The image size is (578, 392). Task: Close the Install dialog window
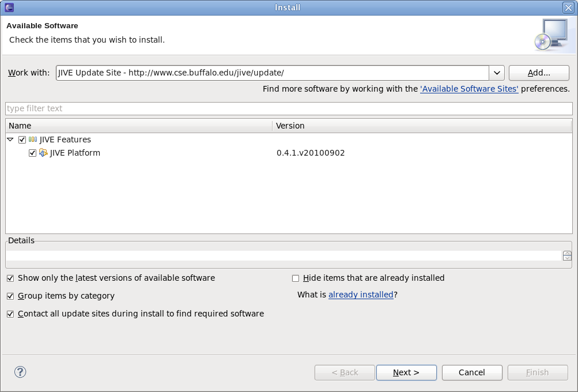pos(568,7)
